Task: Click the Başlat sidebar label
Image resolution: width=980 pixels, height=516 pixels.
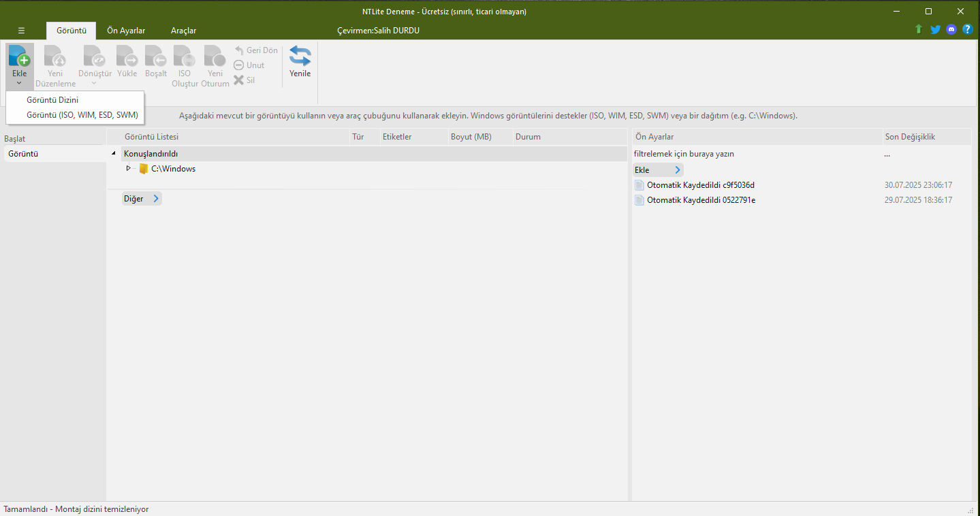Action: [x=14, y=139]
